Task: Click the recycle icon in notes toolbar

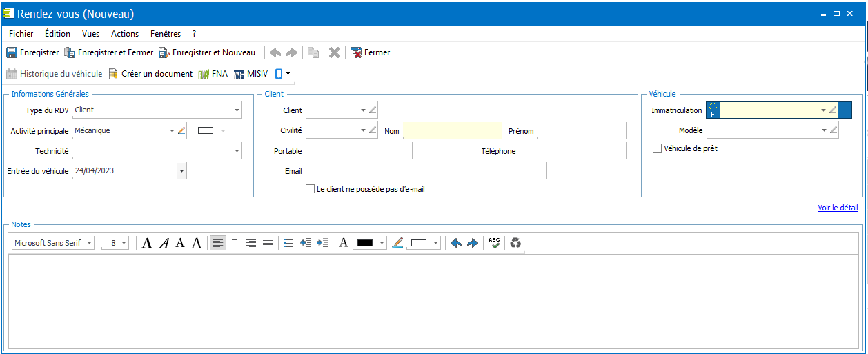Action: [x=515, y=243]
